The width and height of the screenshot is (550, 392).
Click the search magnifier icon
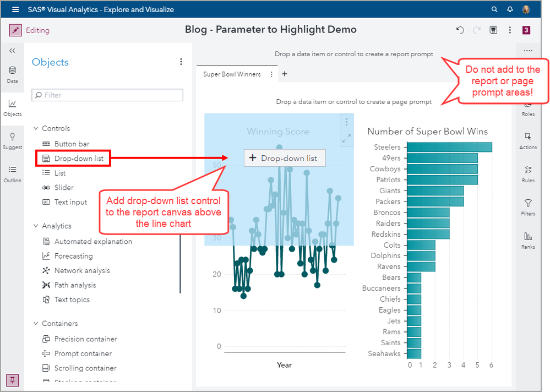[494, 9]
